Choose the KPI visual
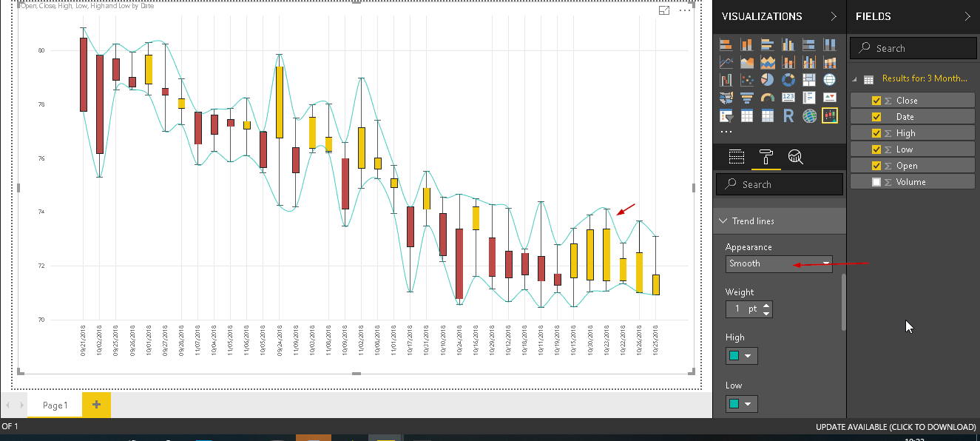Image resolution: width=980 pixels, height=441 pixels. pos(830,98)
